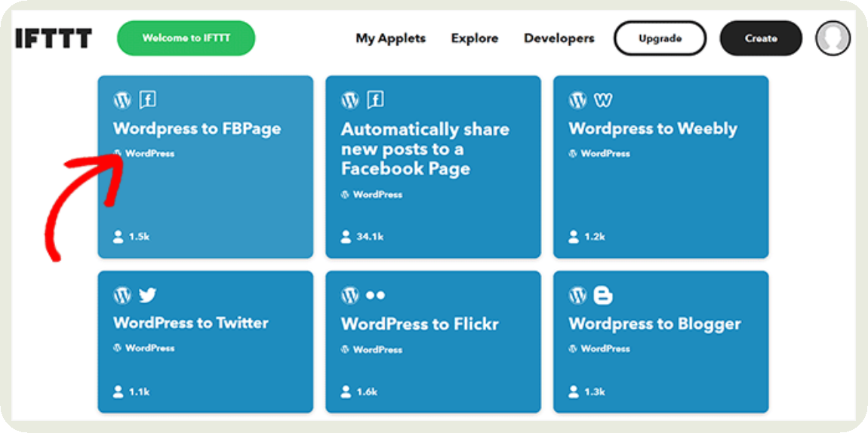Screen dimensions: 868x433
Task: Open the WordPress to Twitter applet title
Action: point(191,323)
